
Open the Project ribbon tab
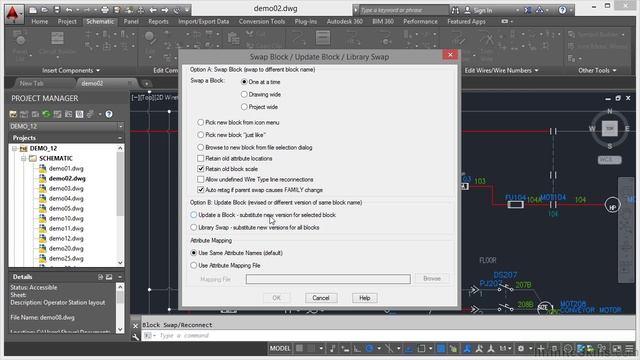(67, 22)
